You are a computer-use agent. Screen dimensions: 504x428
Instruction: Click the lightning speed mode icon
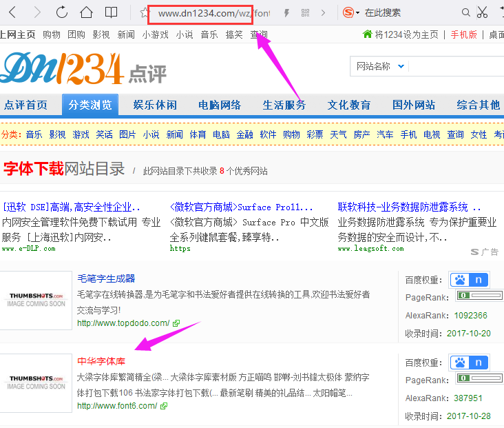286,13
